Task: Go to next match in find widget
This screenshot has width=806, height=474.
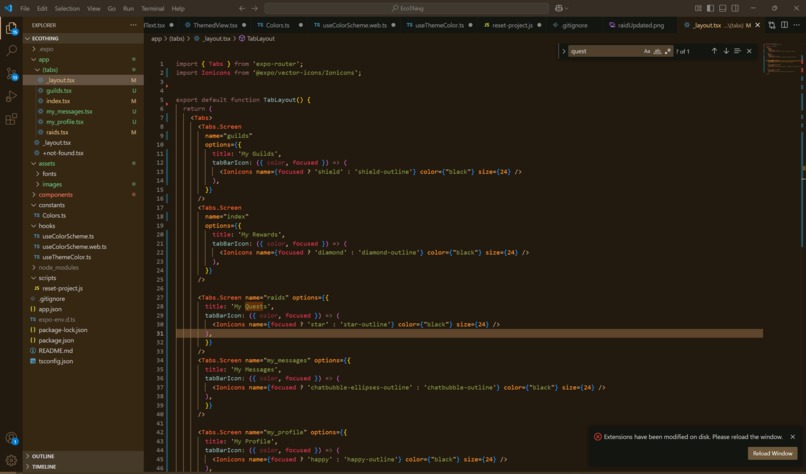Action: [x=726, y=51]
